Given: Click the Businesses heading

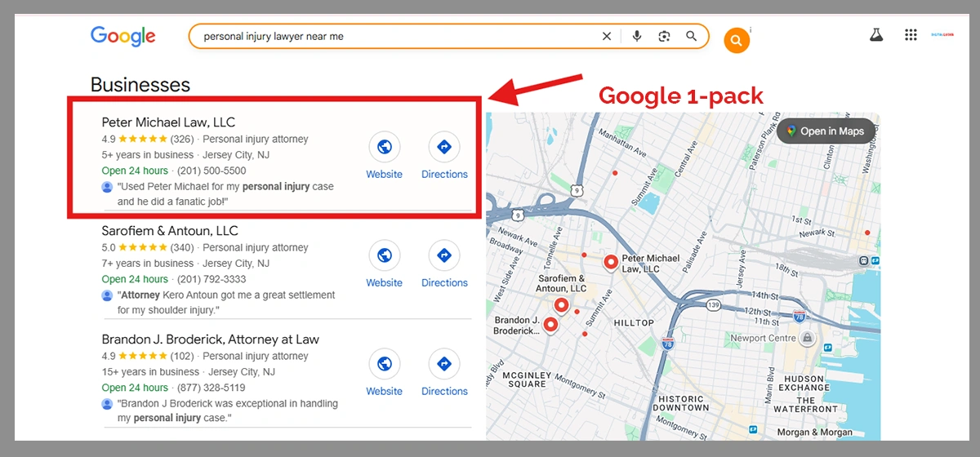Looking at the screenshot, I should tap(140, 85).
